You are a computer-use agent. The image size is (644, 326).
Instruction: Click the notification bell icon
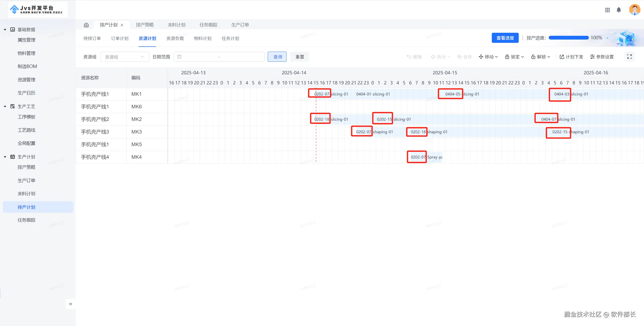click(619, 10)
